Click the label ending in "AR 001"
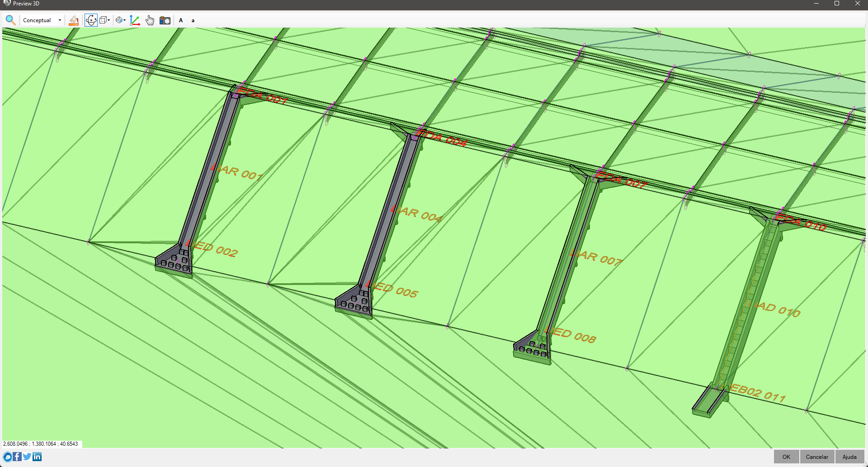The width and height of the screenshot is (868, 467). click(237, 172)
